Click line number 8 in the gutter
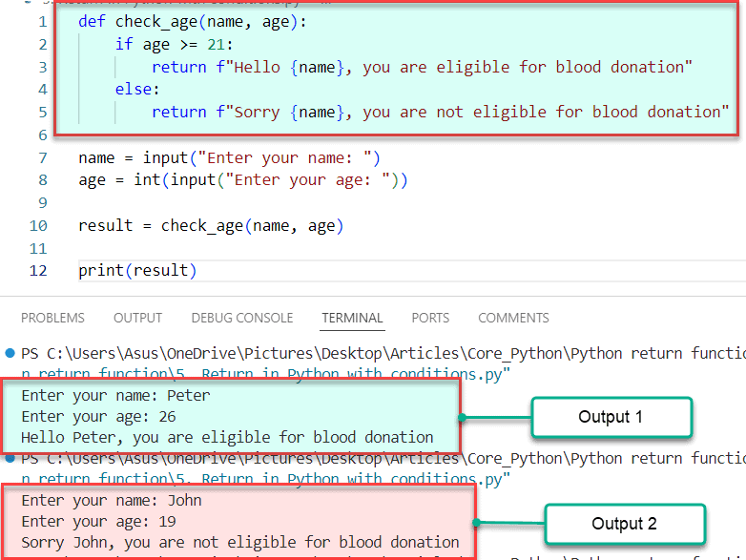Screen dimensions: 746x560 pyautogui.click(x=43, y=180)
